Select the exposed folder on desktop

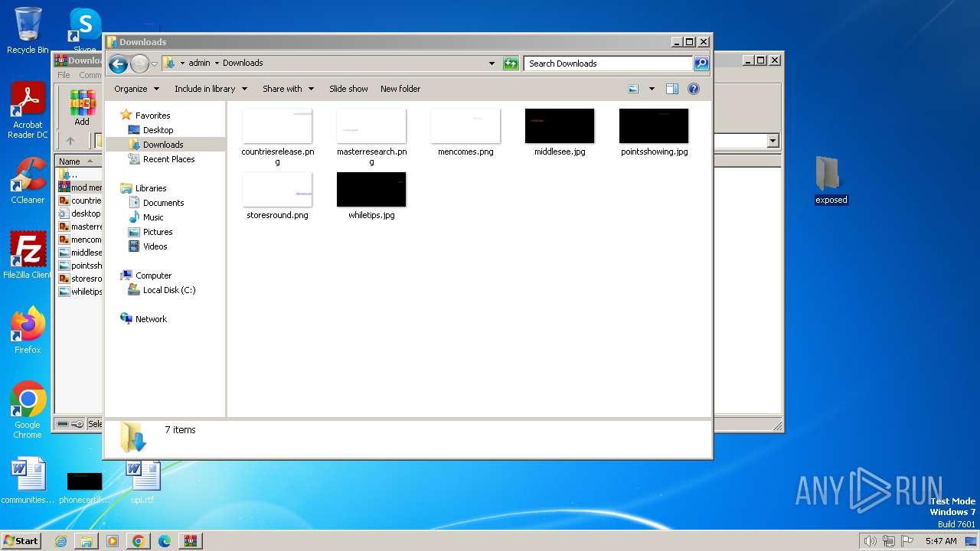coord(831,181)
